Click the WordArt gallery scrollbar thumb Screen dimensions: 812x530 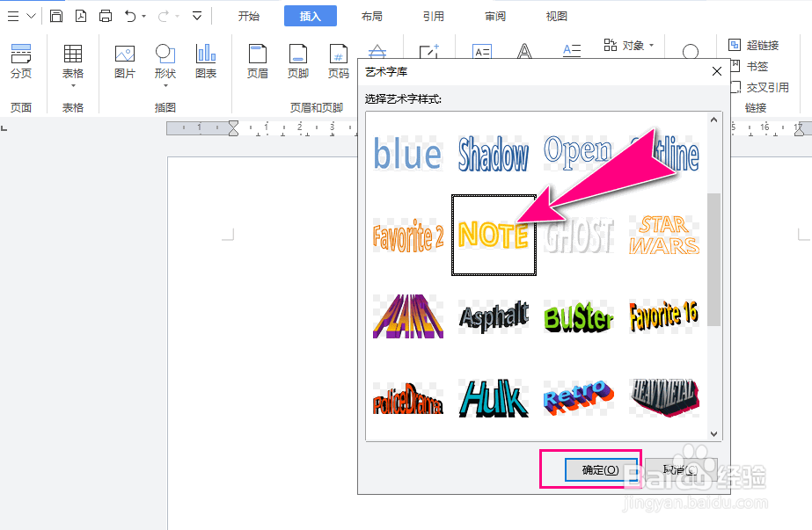[713, 259]
